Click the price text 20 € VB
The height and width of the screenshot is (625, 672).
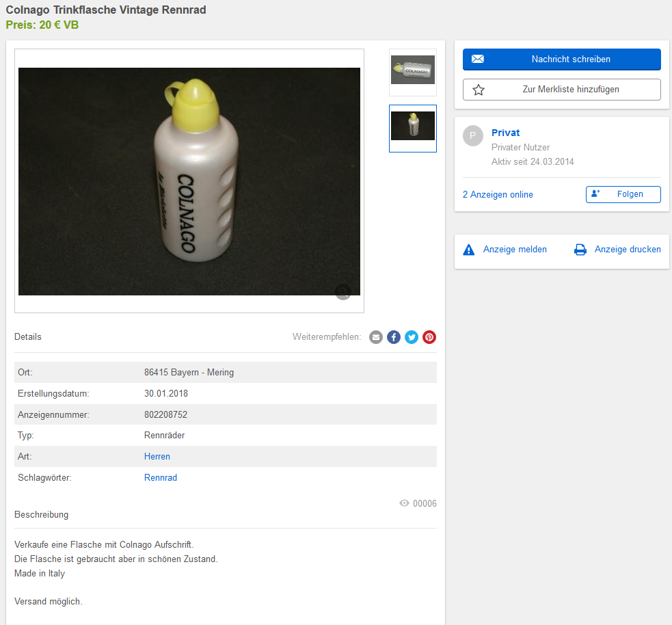[59, 25]
